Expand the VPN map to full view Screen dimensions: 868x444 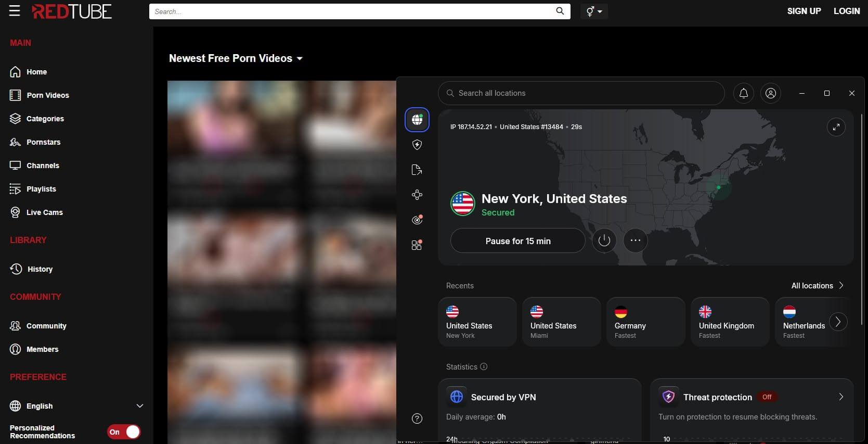(x=836, y=127)
